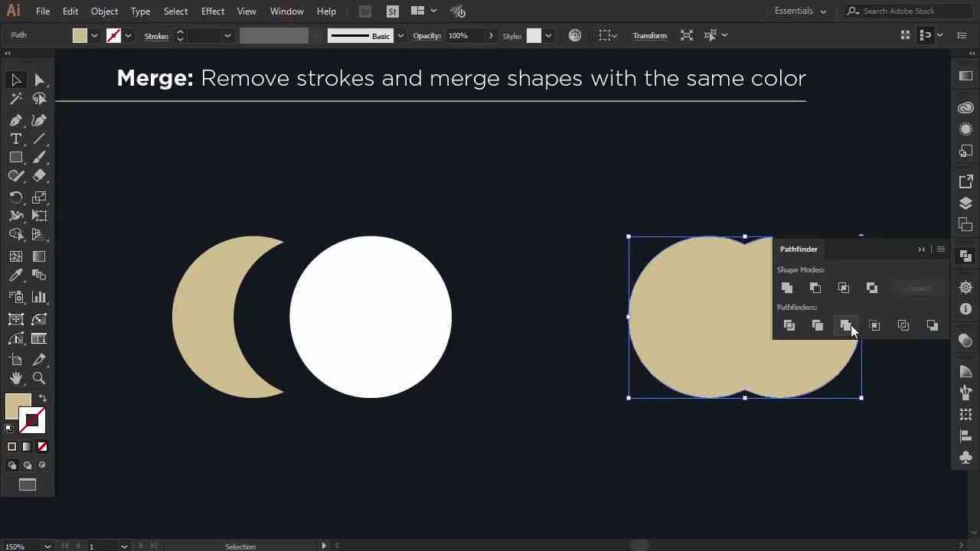The height and width of the screenshot is (551, 980).
Task: Set paint type to Color
Action: [x=11, y=447]
